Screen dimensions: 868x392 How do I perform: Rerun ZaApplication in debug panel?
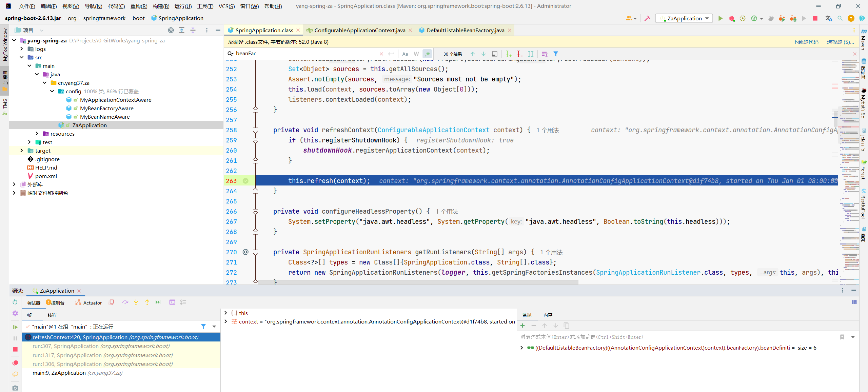(15, 302)
